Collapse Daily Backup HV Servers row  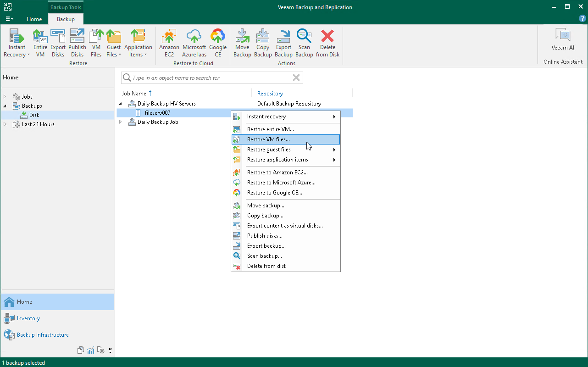tap(121, 104)
